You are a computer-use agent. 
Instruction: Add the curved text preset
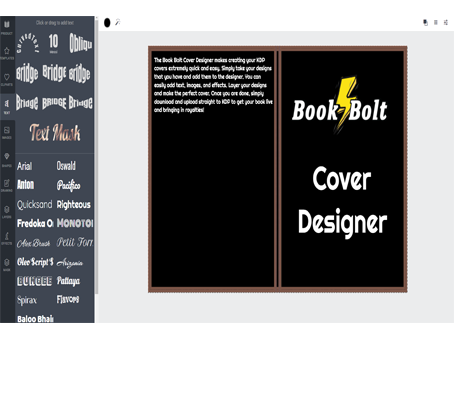pyautogui.click(x=28, y=43)
